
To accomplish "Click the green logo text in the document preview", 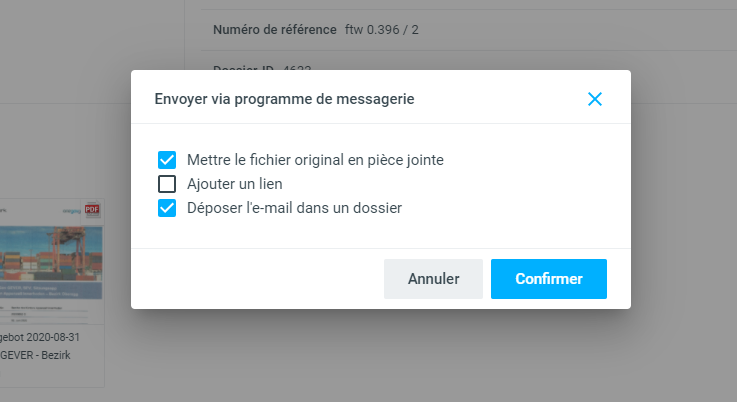I will click(x=70, y=209).
